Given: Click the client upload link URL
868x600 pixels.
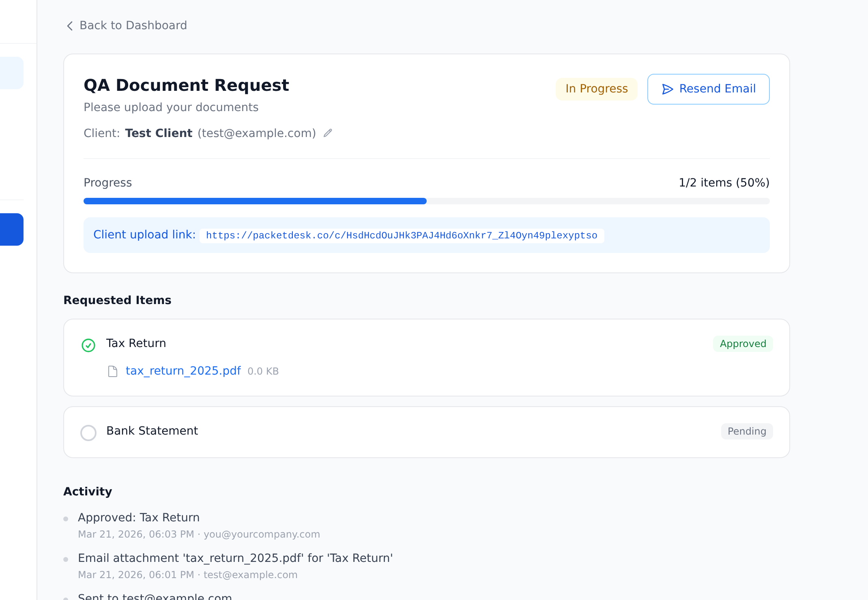Looking at the screenshot, I should [x=402, y=236].
